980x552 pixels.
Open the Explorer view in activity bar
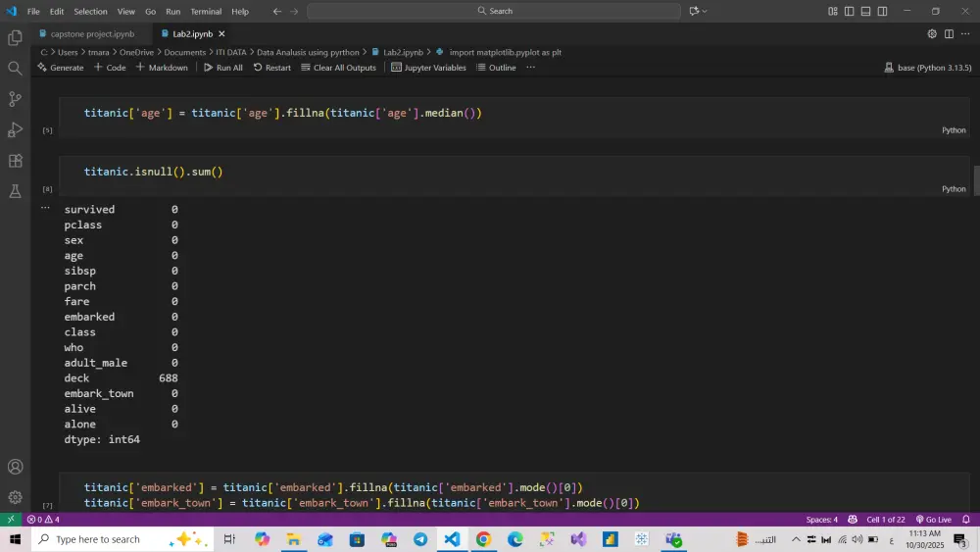(15, 37)
